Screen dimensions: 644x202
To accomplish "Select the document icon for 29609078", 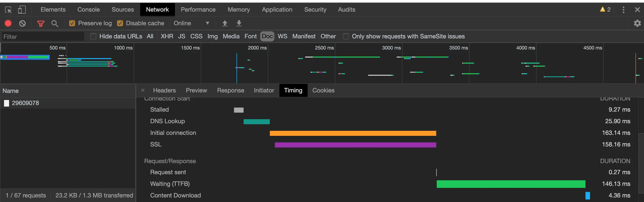I will 7,103.
